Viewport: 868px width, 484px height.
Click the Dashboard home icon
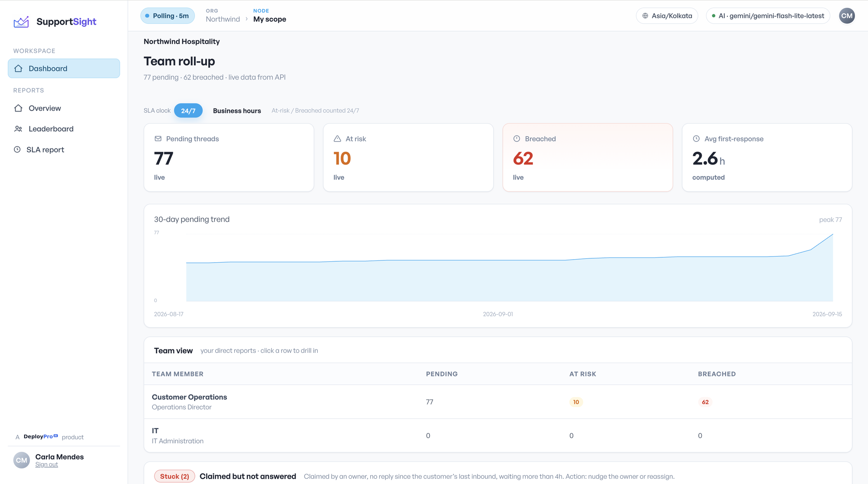click(18, 69)
